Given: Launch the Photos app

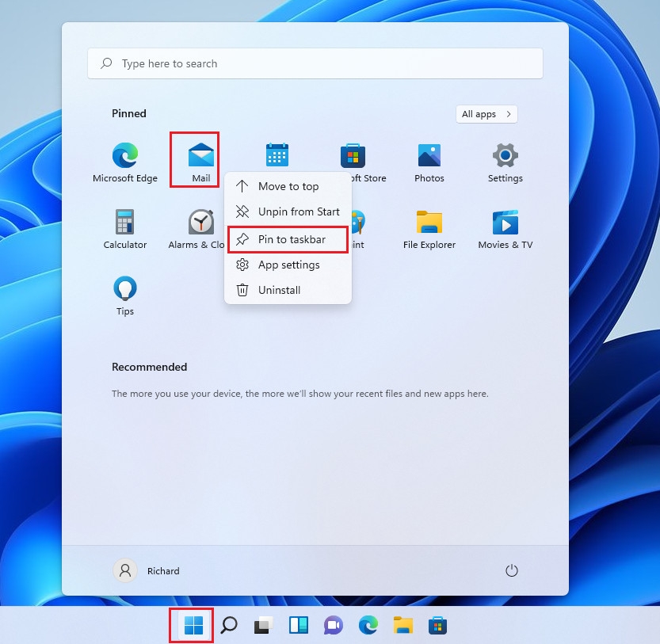Looking at the screenshot, I should point(429,155).
